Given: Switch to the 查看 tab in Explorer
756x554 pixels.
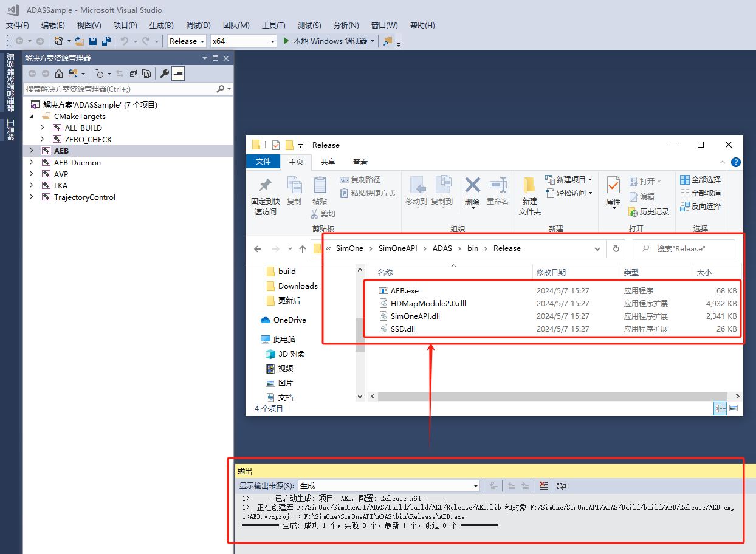Looking at the screenshot, I should (360, 162).
